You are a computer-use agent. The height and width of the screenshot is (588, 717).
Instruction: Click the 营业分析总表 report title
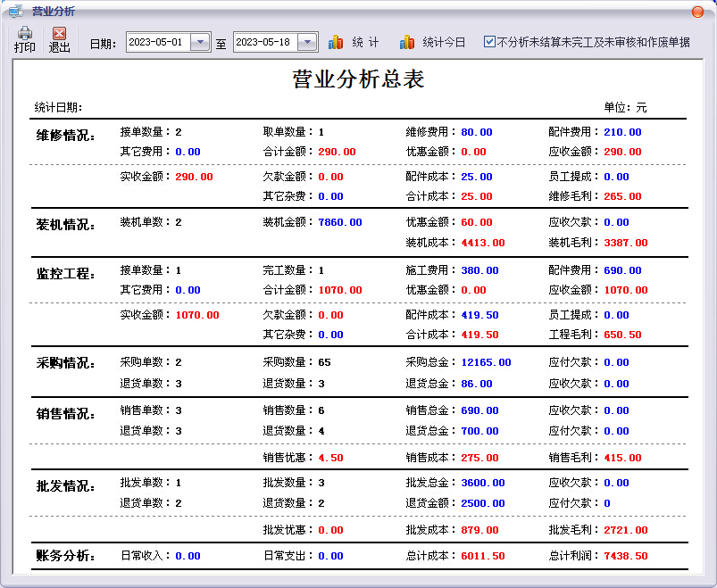point(359,79)
